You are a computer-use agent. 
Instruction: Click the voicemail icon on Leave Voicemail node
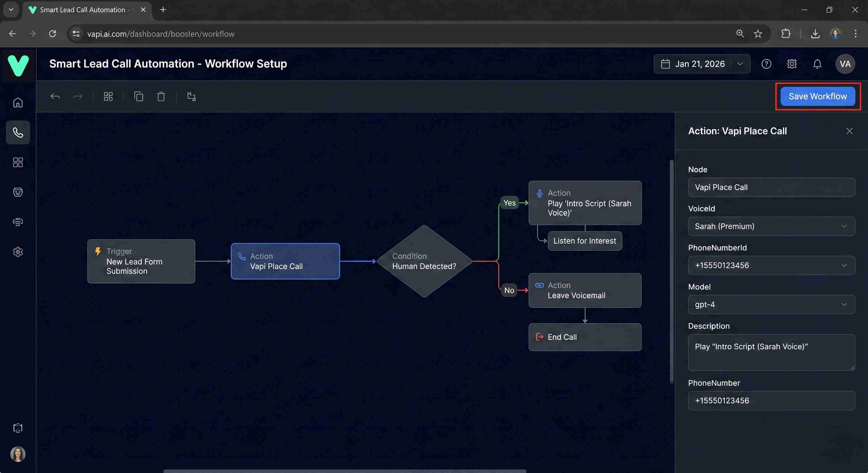click(539, 285)
